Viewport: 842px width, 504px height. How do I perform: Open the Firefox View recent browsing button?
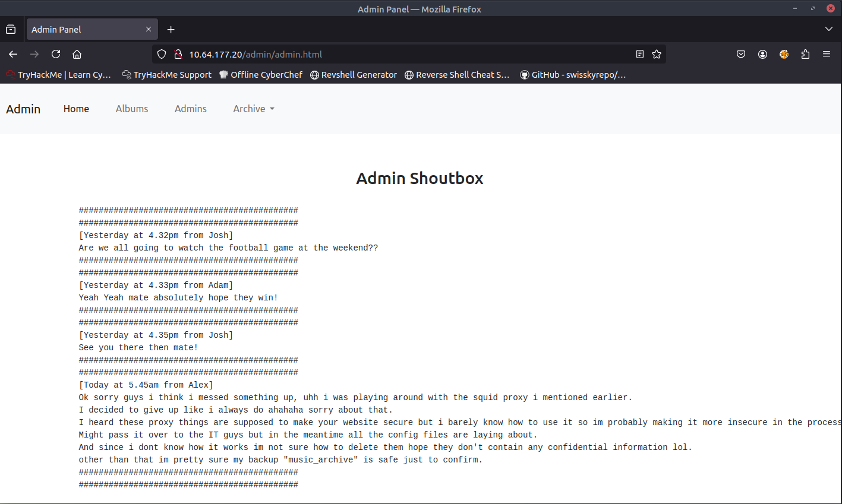coord(11,29)
